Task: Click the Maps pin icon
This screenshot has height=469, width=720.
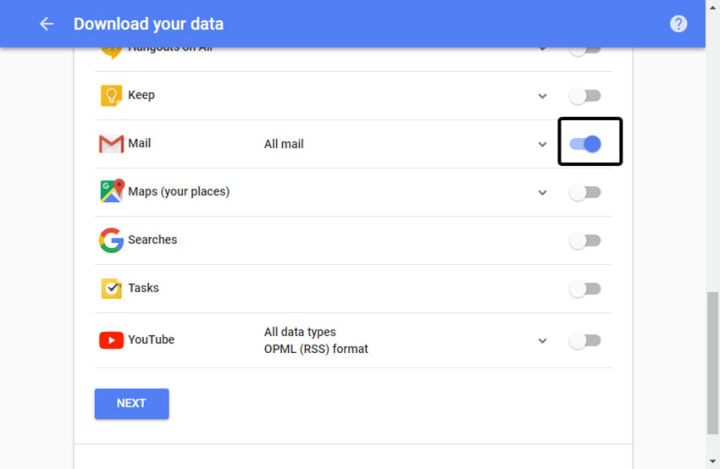Action: pos(111,191)
